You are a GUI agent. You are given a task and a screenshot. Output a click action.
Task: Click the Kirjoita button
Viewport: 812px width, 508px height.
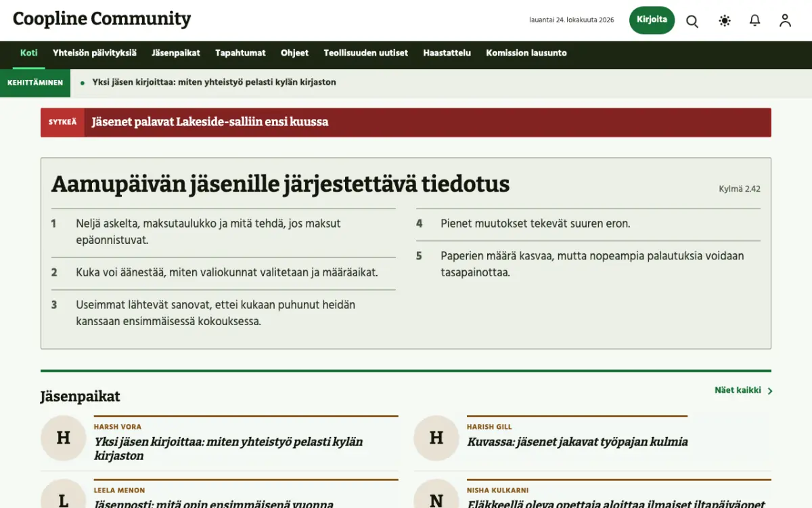(x=652, y=20)
